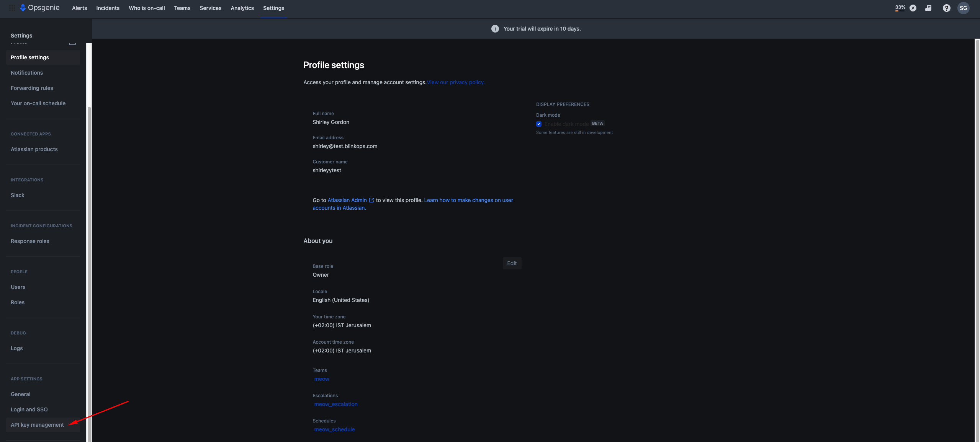Screen dimensions: 980x442
Task: Switch to the Who is on-call tab
Action: (x=147, y=8)
